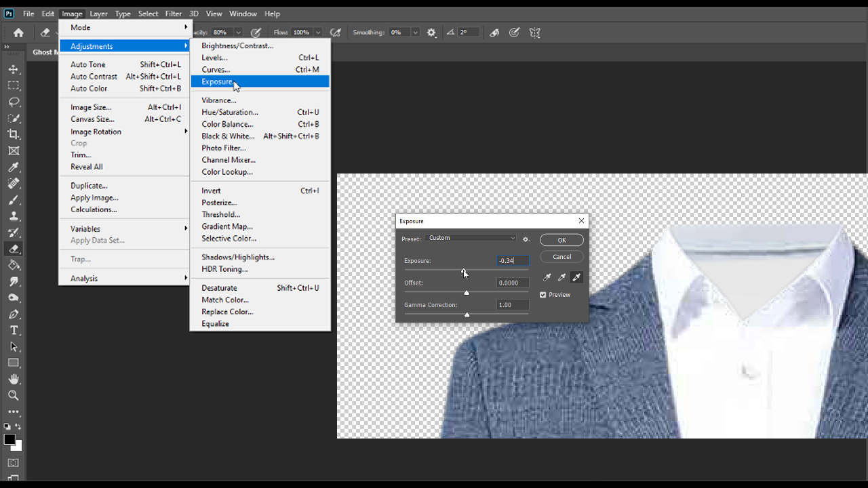
Task: Select the Lasso tool
Action: tap(14, 102)
